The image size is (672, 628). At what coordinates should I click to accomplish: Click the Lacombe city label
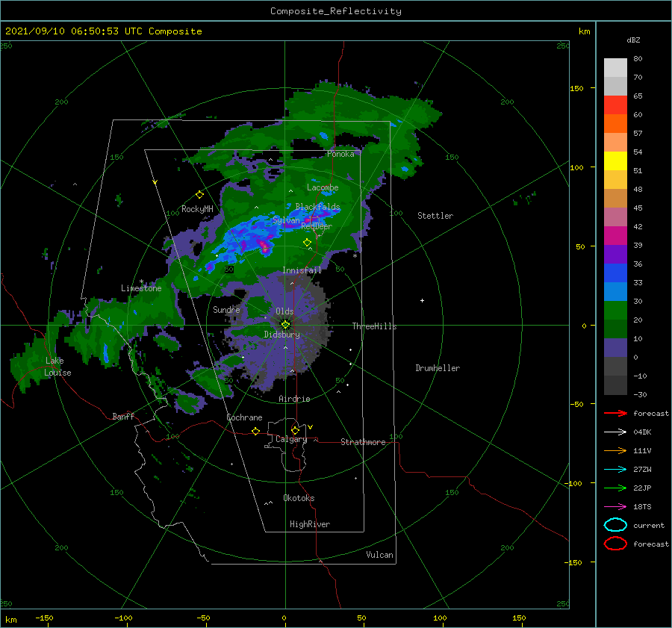click(323, 187)
